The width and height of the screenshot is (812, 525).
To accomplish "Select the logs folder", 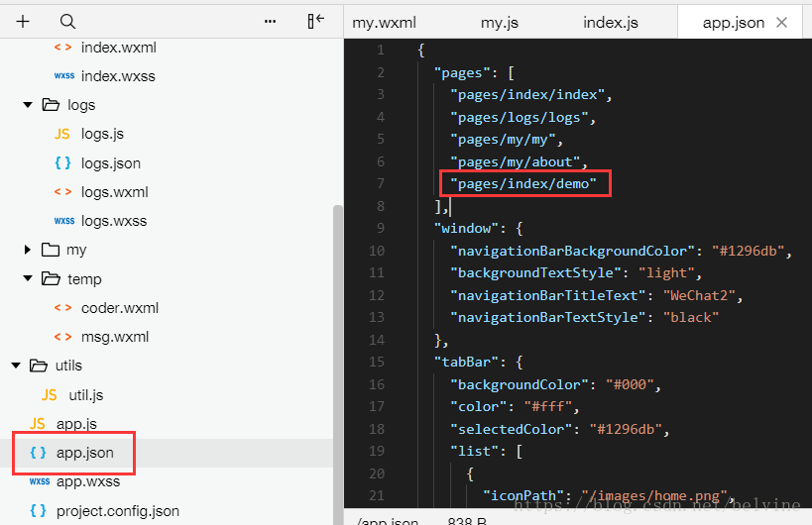I will (81, 105).
